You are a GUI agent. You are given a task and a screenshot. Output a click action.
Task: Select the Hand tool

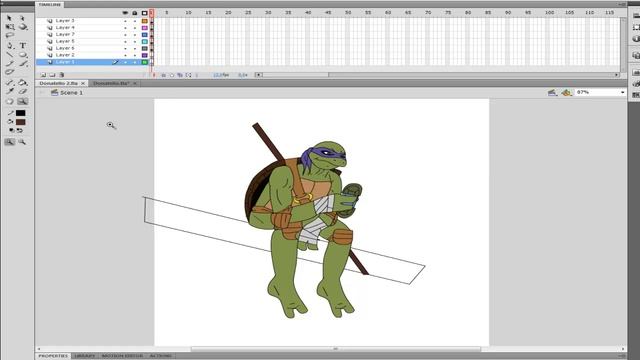pos(9,101)
